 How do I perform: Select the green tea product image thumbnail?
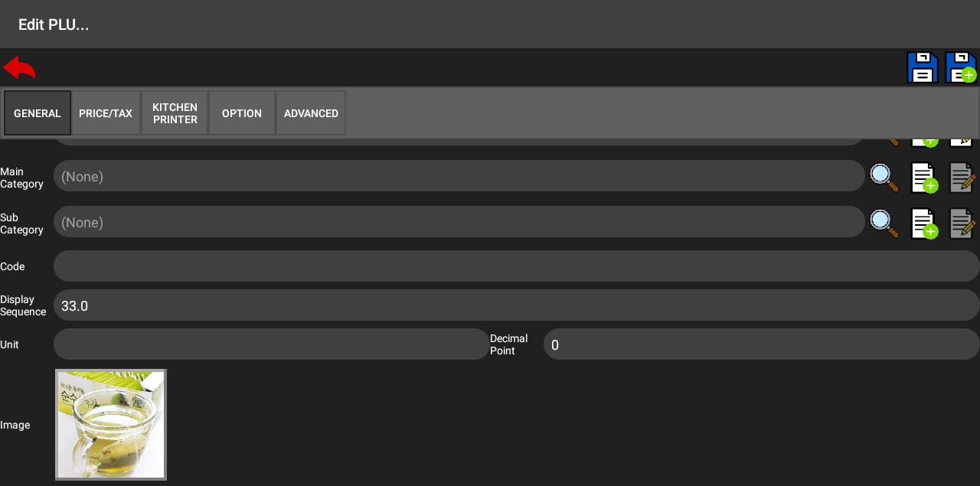[x=111, y=425]
